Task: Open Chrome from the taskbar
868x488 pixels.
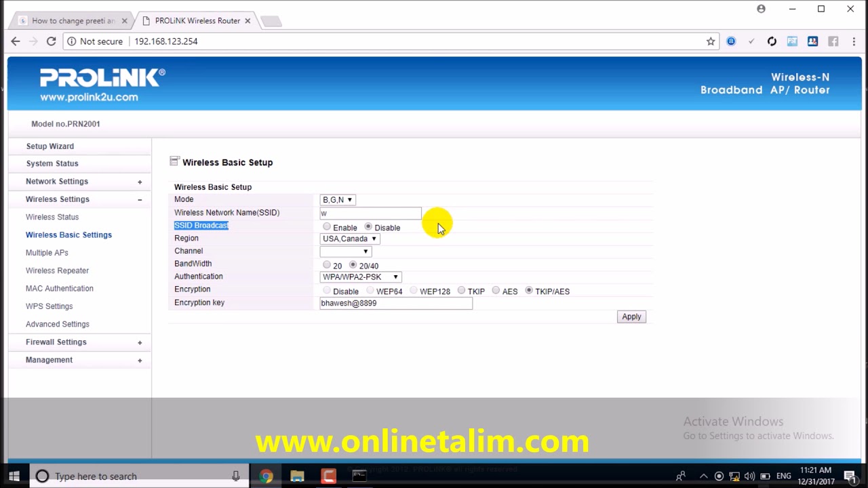Action: [x=266, y=476]
